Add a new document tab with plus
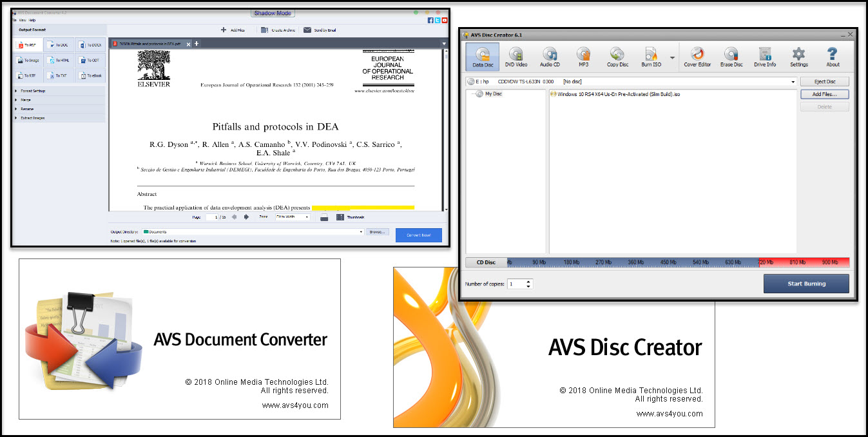Image resolution: width=868 pixels, height=437 pixels. [197, 44]
